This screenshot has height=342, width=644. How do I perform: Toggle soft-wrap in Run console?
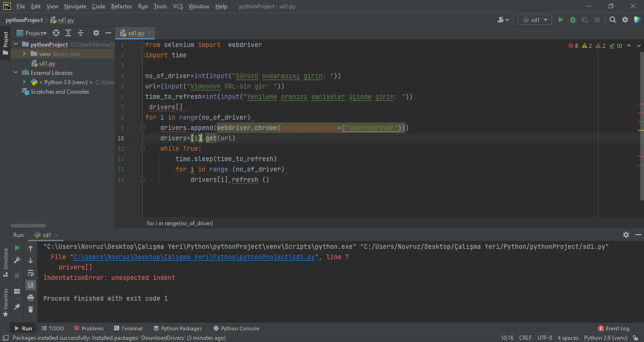point(30,272)
